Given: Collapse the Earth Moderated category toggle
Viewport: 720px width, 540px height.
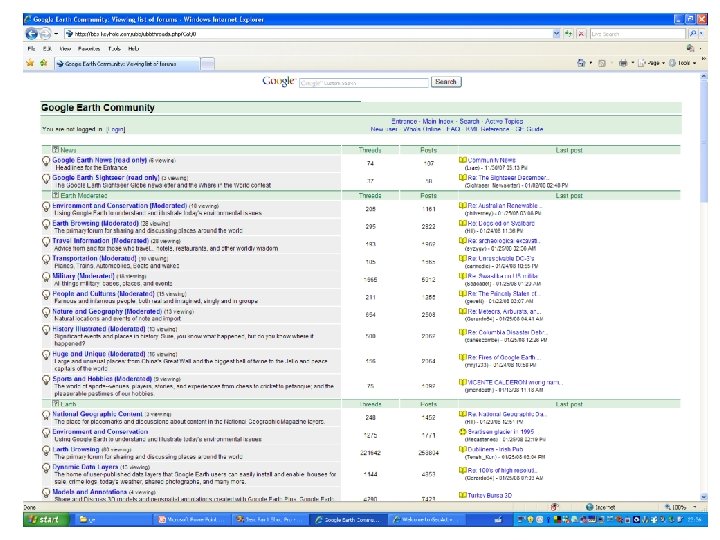Looking at the screenshot, I should 56,196.
